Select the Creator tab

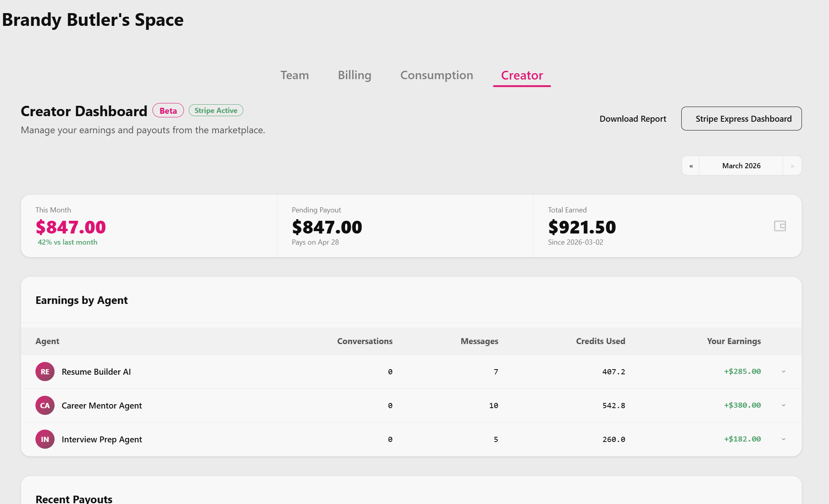522,75
